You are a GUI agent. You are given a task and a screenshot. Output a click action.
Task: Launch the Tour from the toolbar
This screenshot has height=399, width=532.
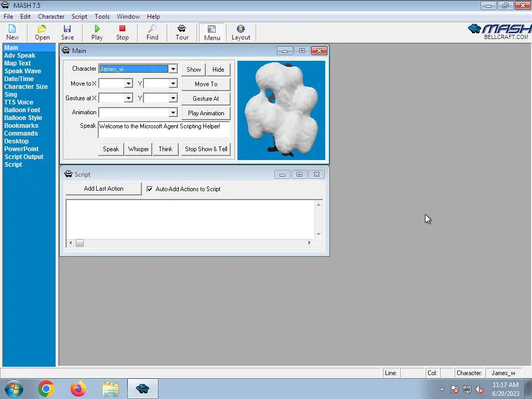182,33
